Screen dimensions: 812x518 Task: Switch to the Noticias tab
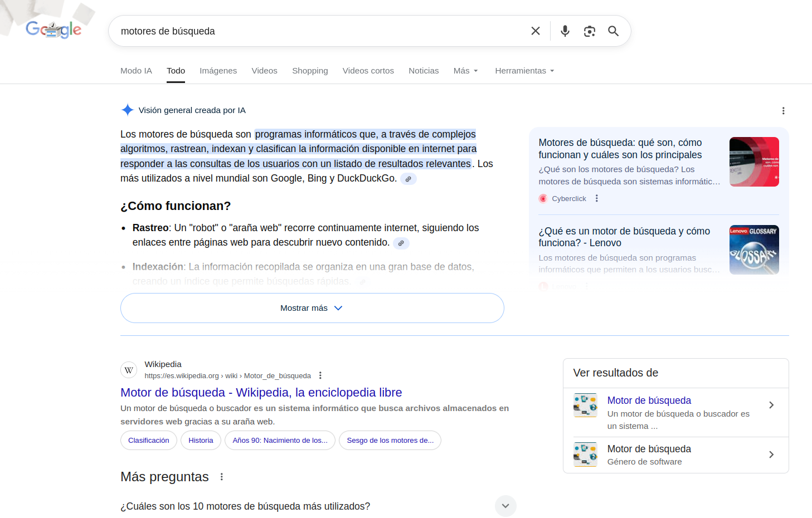point(424,71)
